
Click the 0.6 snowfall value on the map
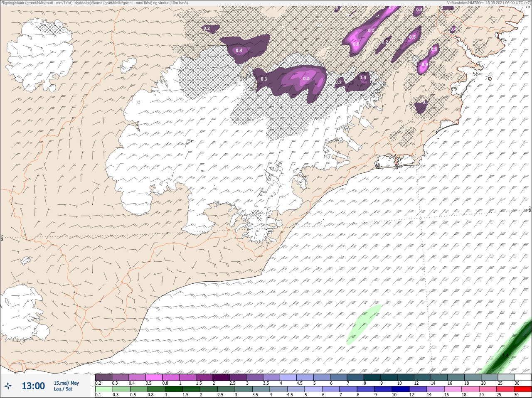pos(434,49)
